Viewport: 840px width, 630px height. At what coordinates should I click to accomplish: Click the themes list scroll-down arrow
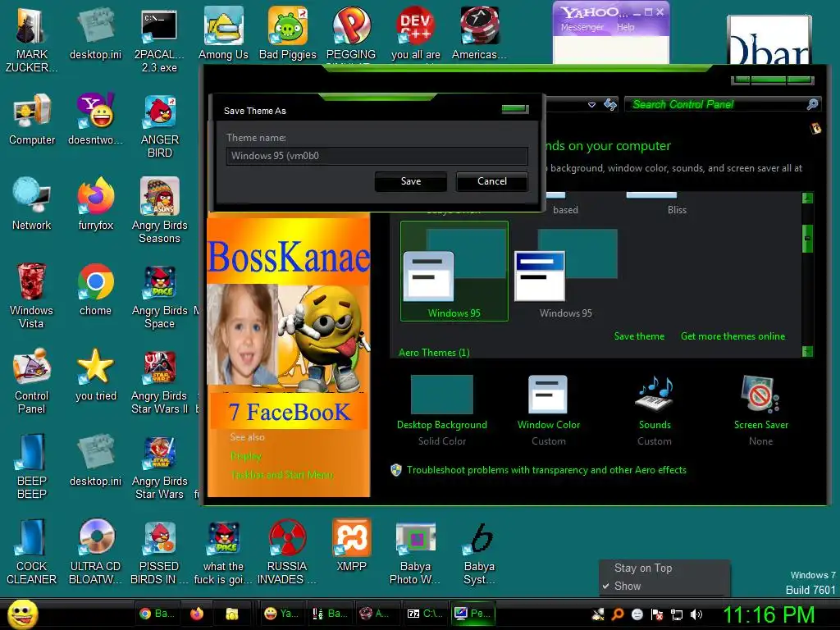point(807,351)
